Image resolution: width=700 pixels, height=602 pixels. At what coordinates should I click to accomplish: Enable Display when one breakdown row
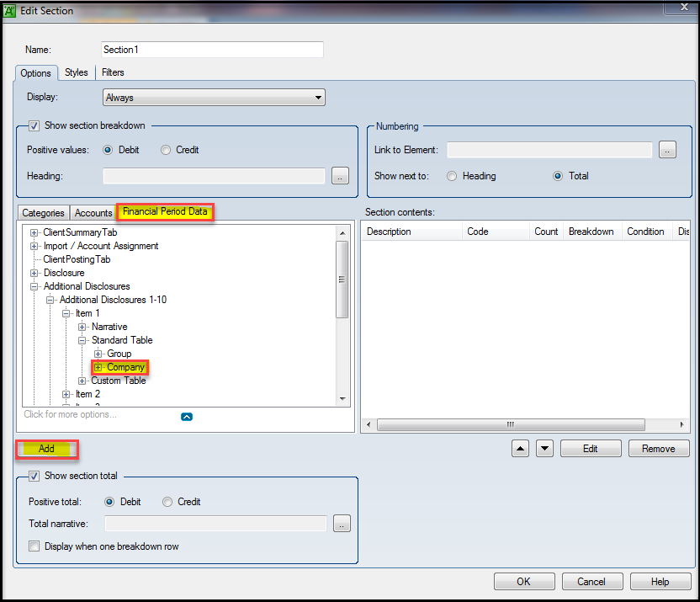coord(34,546)
